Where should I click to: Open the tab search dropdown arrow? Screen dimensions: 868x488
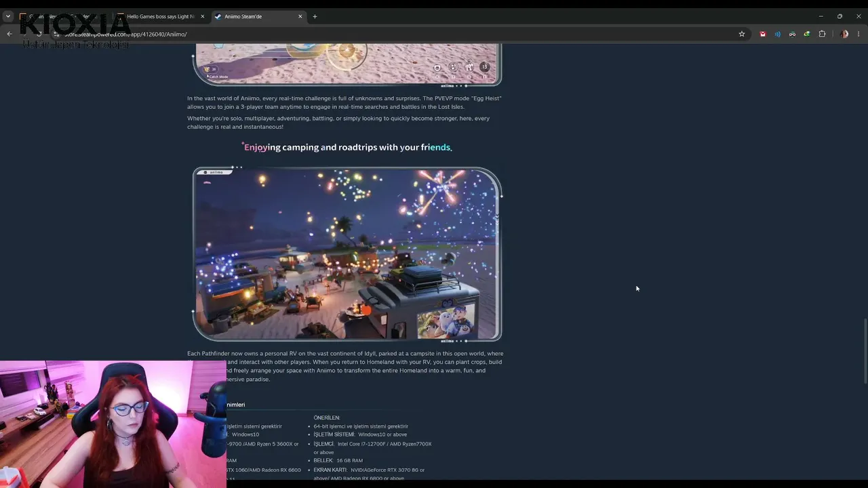click(8, 16)
